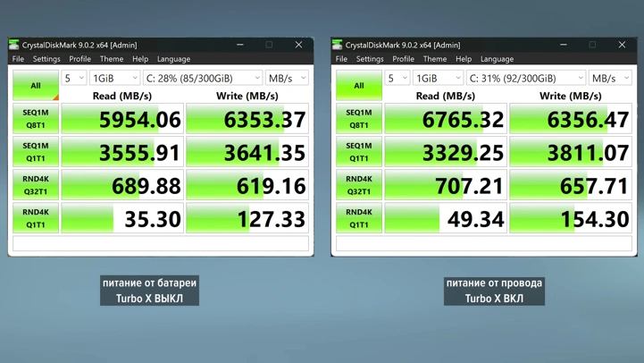644x363 pixels.
Task: Run All benchmarks in left window
Action: click(x=36, y=86)
